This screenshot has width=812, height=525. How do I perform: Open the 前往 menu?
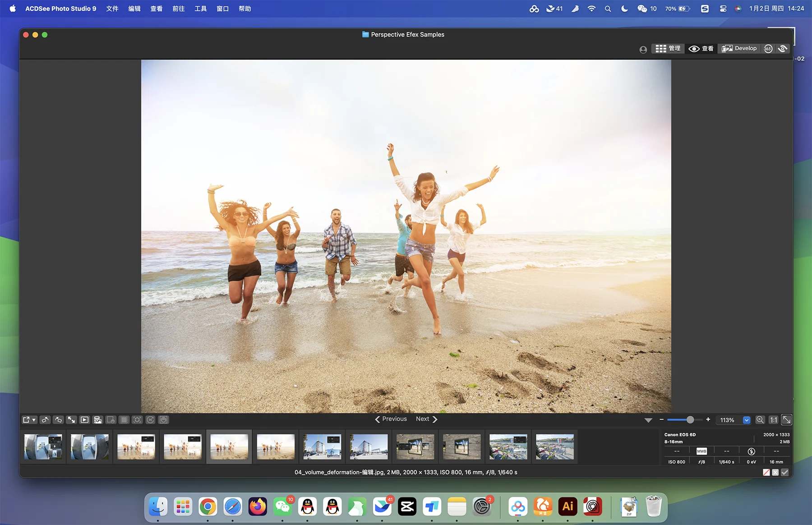tap(179, 9)
